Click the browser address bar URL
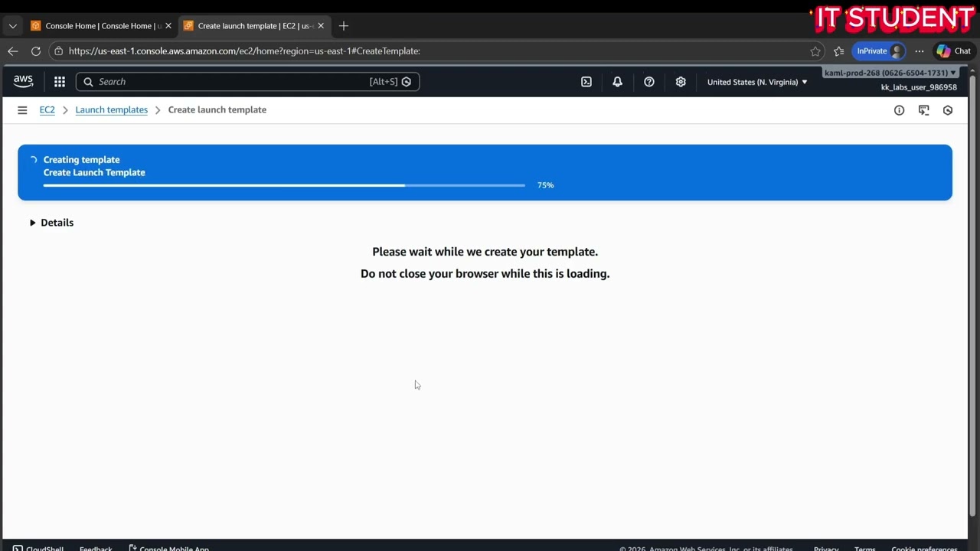The image size is (980, 551). click(244, 51)
